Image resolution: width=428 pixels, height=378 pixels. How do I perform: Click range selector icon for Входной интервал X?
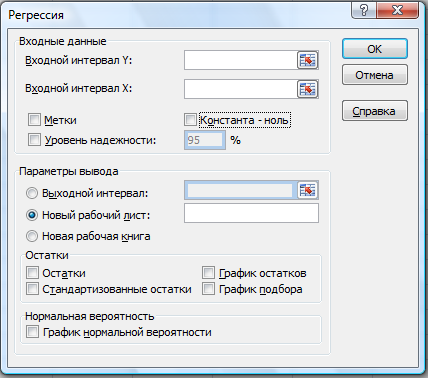click(x=307, y=89)
